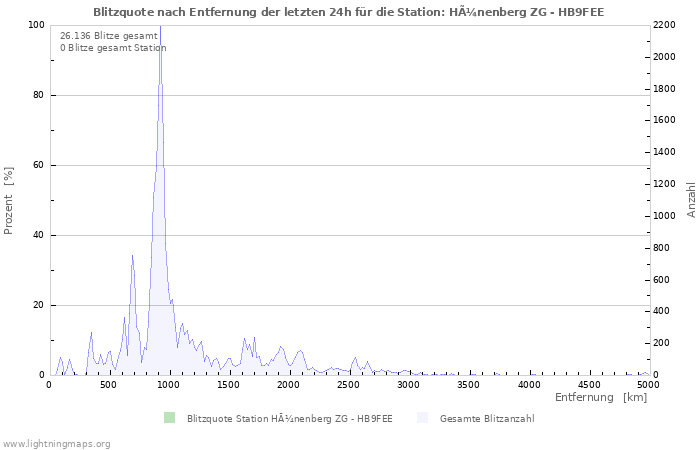Click the 'Prozent [%]' axis label
This screenshot has height=450, width=700.
[x=8, y=201]
